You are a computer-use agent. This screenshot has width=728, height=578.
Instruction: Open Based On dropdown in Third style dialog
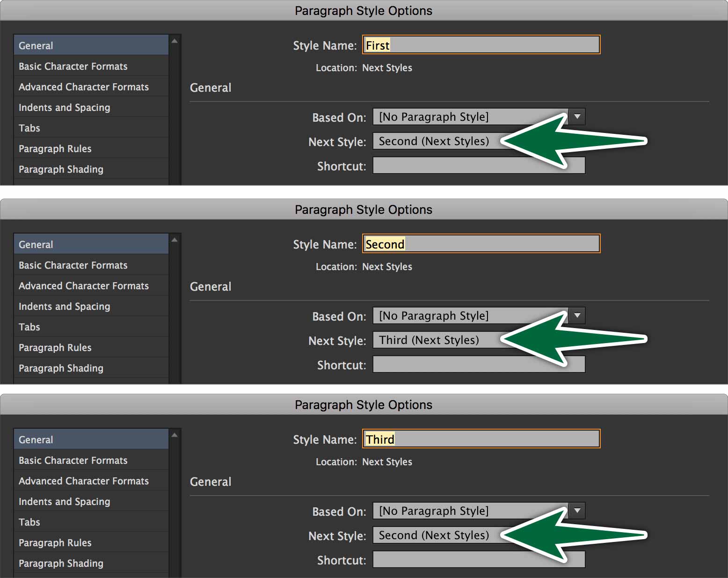click(x=479, y=511)
